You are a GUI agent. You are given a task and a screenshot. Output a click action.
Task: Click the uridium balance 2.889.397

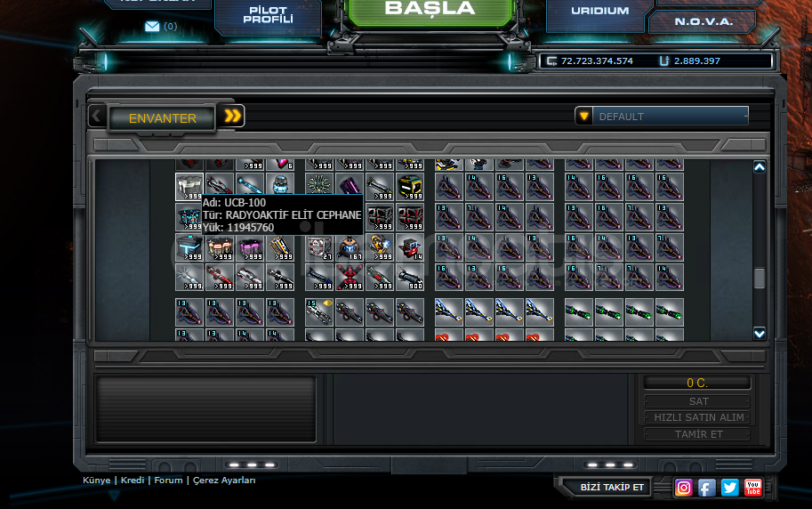(x=696, y=61)
